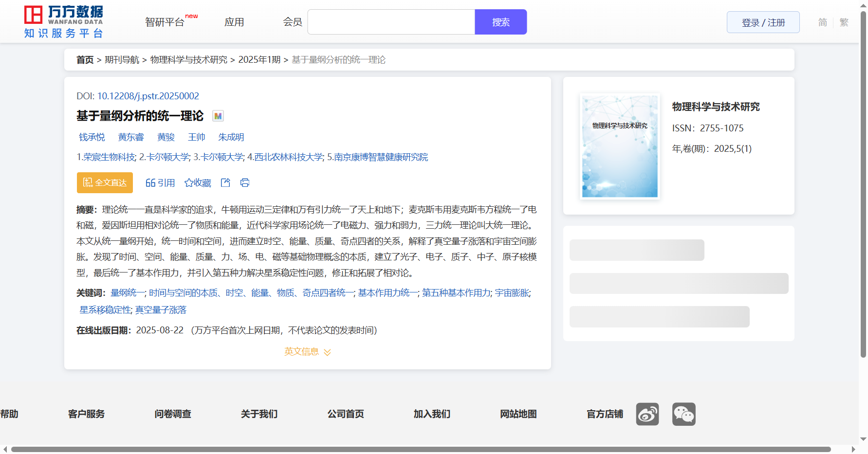Open the Weibo icon in the footer
868x454 pixels.
pyautogui.click(x=647, y=414)
